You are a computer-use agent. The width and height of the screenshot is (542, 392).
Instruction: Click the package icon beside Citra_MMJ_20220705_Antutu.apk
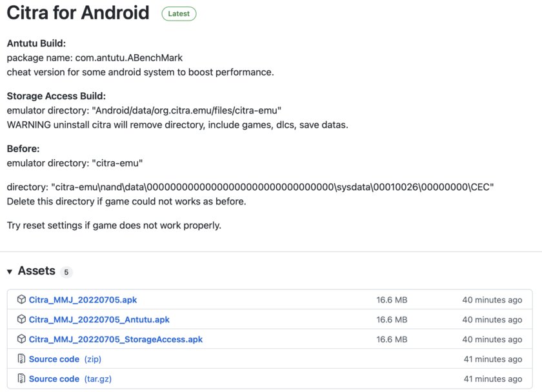[21, 319]
